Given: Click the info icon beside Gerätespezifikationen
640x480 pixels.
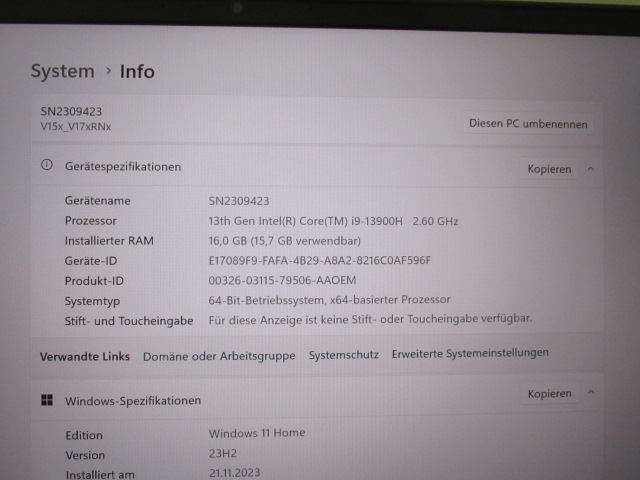Looking at the screenshot, I should pyautogui.click(x=46, y=166).
